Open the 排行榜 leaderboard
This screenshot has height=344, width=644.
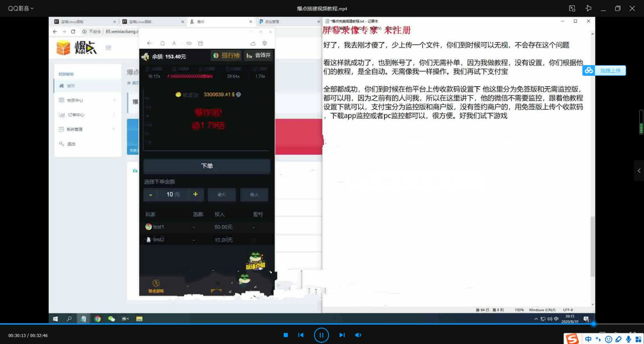click(x=227, y=56)
